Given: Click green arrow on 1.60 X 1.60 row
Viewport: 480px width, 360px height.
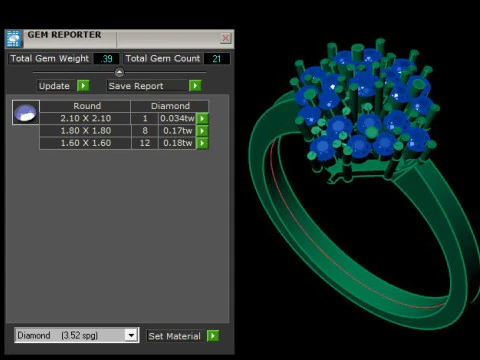Looking at the screenshot, I should 202,143.
